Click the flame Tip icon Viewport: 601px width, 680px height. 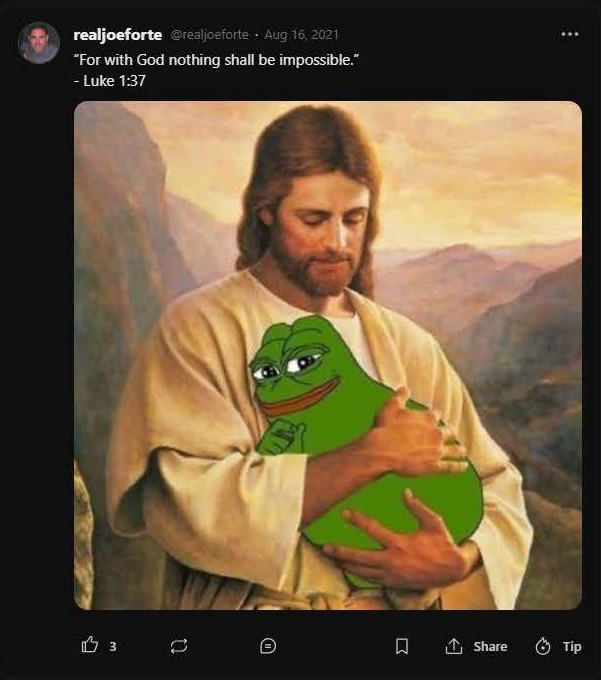coord(542,646)
